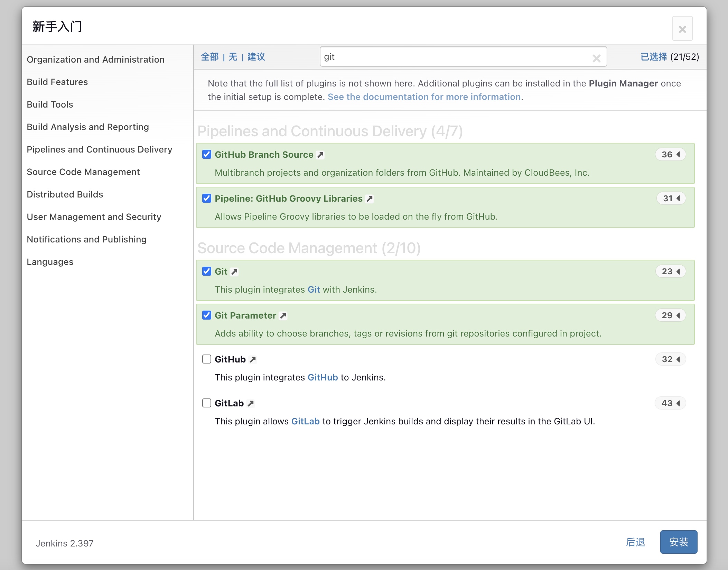Open GitHub Branch Source external link icon
This screenshot has height=570, width=728.
tap(320, 155)
